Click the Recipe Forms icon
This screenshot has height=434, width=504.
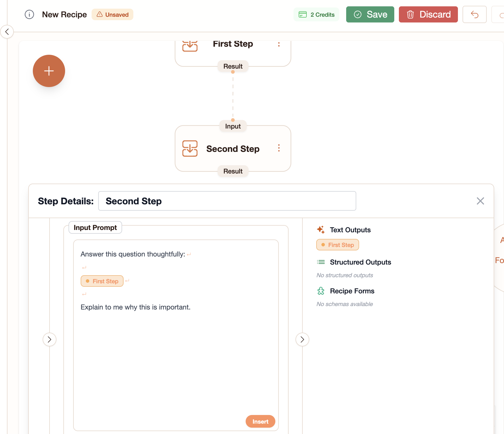coord(321,291)
